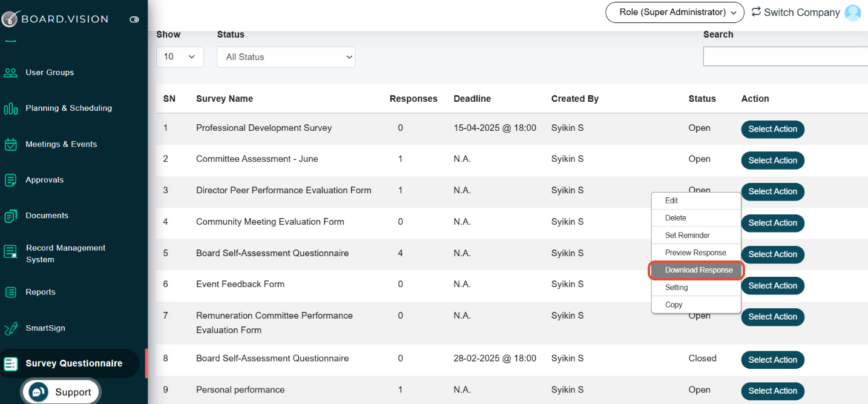Toggle the sidebar collapse switch
This screenshot has height=404, width=868.
(x=134, y=19)
